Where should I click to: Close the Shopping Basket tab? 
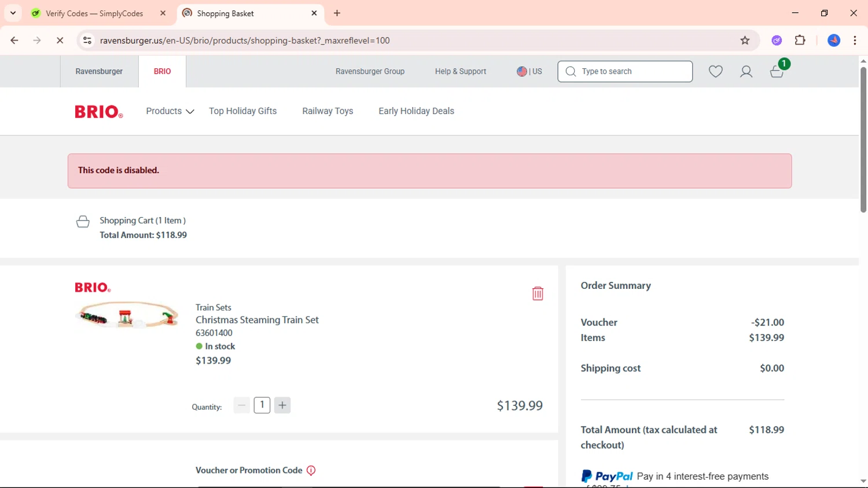(314, 13)
